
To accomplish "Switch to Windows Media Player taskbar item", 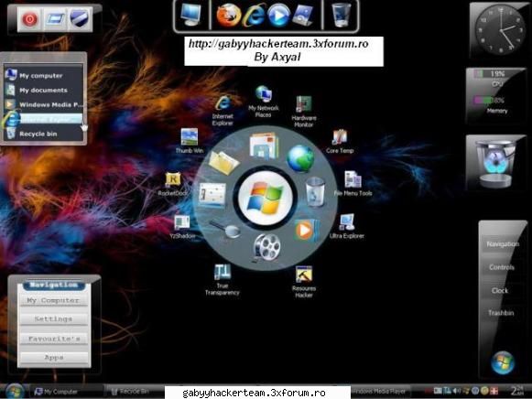I will (379, 392).
